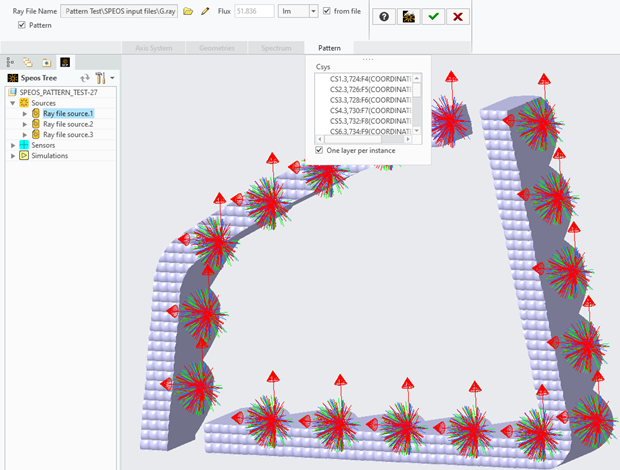Select CS3.3,728:F6 in Csys list
This screenshot has height=470, width=620.
pyautogui.click(x=370, y=99)
